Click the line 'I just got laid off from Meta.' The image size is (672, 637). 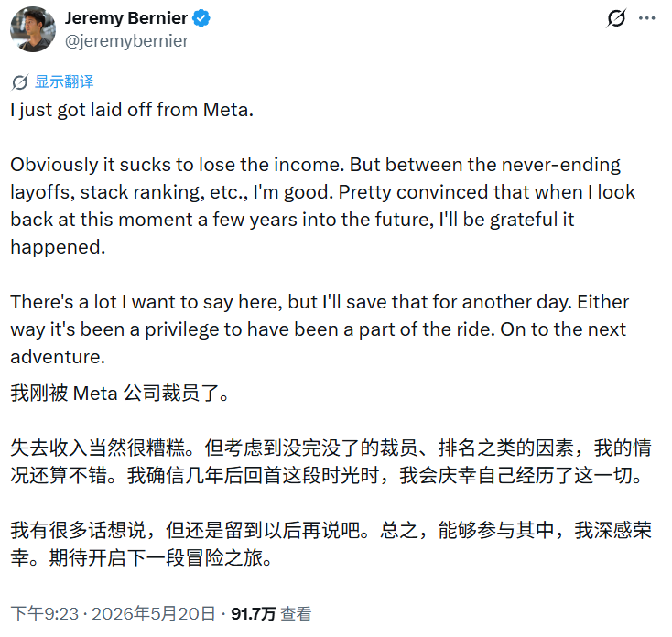point(132,110)
